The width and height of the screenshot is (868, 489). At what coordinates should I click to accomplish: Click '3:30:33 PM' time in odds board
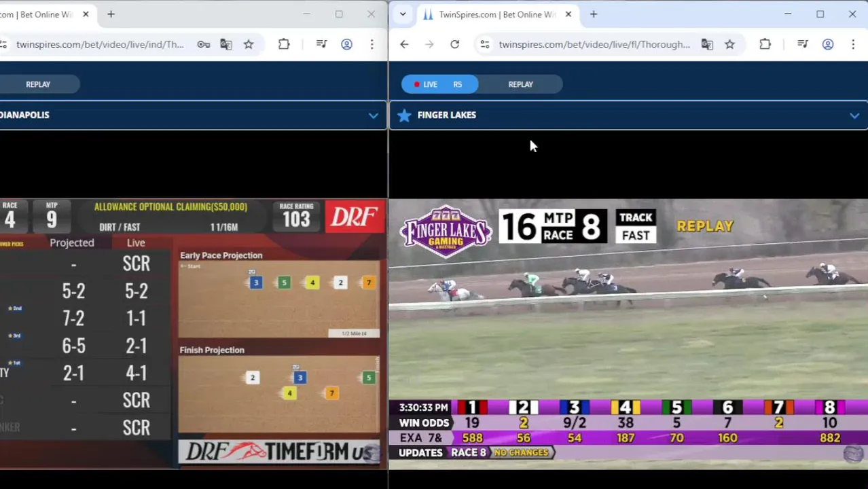(x=423, y=407)
